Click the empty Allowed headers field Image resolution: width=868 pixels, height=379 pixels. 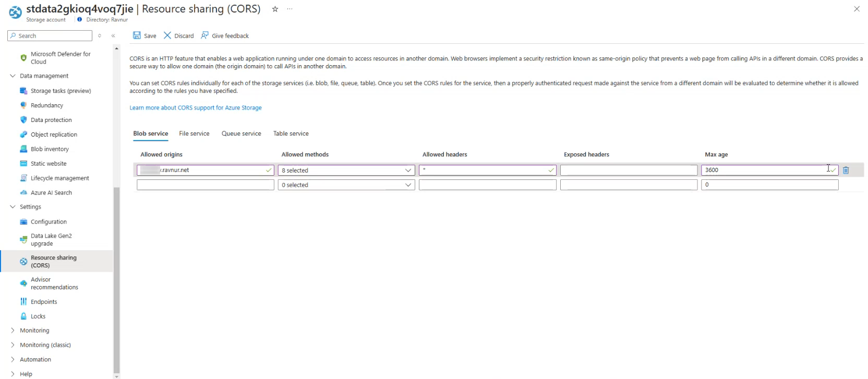click(488, 185)
